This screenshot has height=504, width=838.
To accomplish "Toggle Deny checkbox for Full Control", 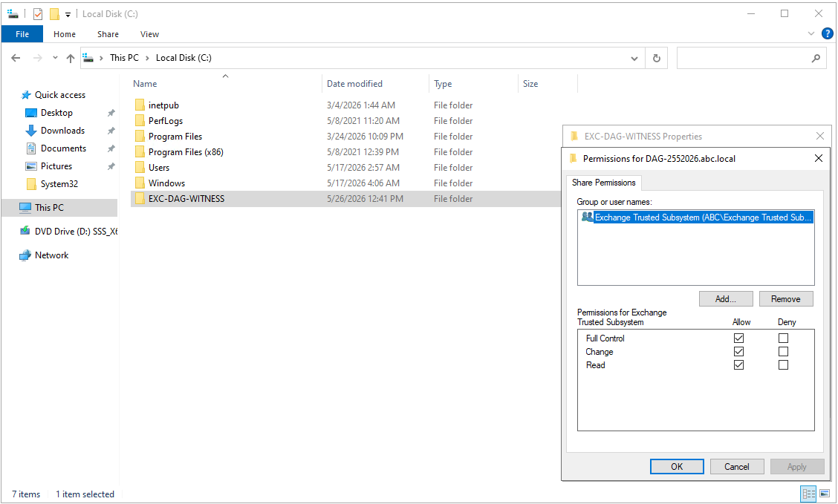I will coord(784,338).
